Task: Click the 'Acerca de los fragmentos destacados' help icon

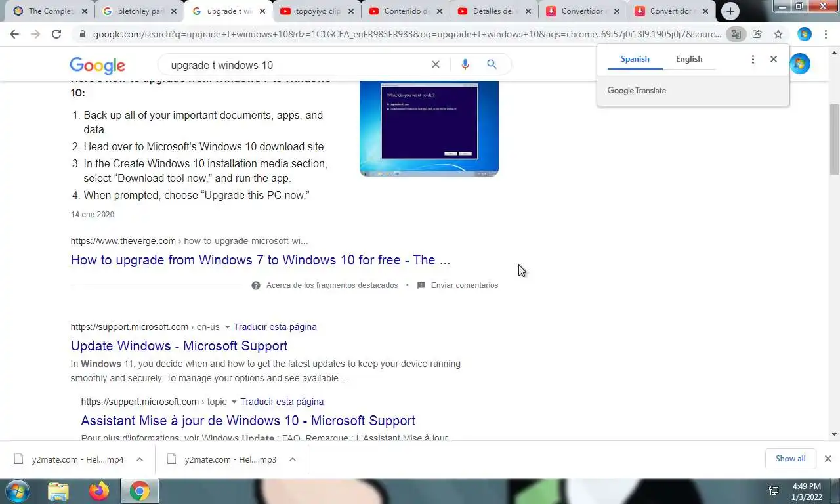Action: (256, 285)
